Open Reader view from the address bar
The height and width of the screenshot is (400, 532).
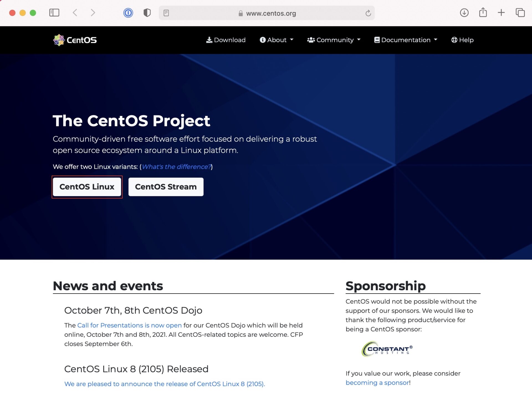point(167,13)
